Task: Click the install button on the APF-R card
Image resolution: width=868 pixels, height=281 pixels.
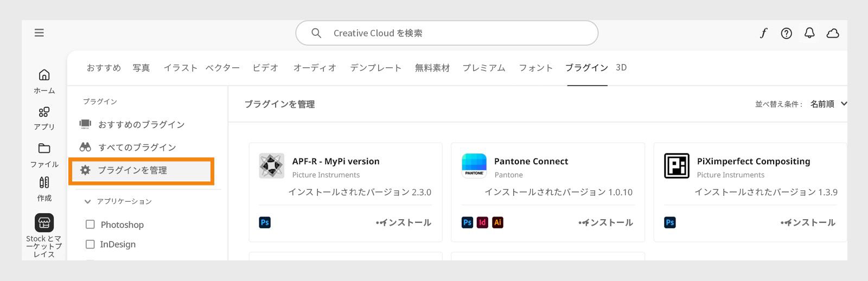Action: tap(403, 222)
